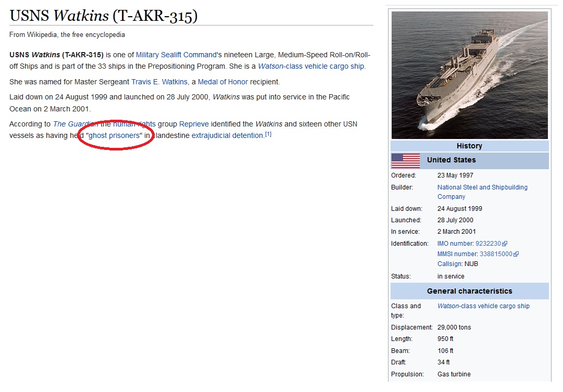Open the MMSI number link
This screenshot has width=563, height=392.
[x=457, y=254]
